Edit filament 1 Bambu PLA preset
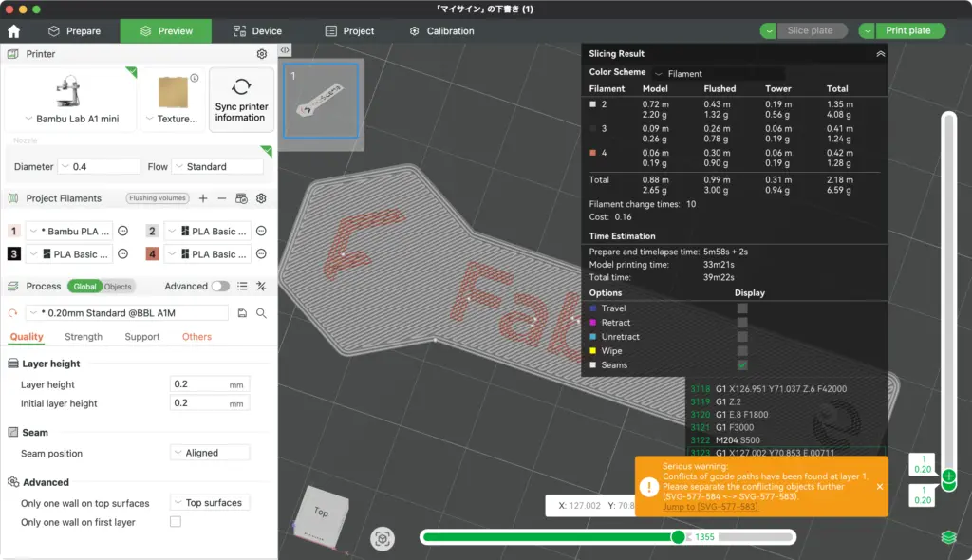 [122, 232]
